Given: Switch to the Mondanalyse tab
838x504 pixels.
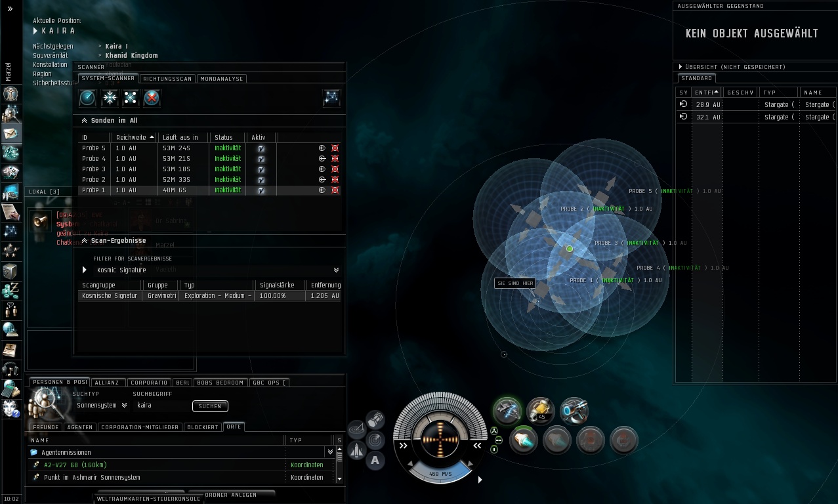Looking at the screenshot, I should pos(221,79).
